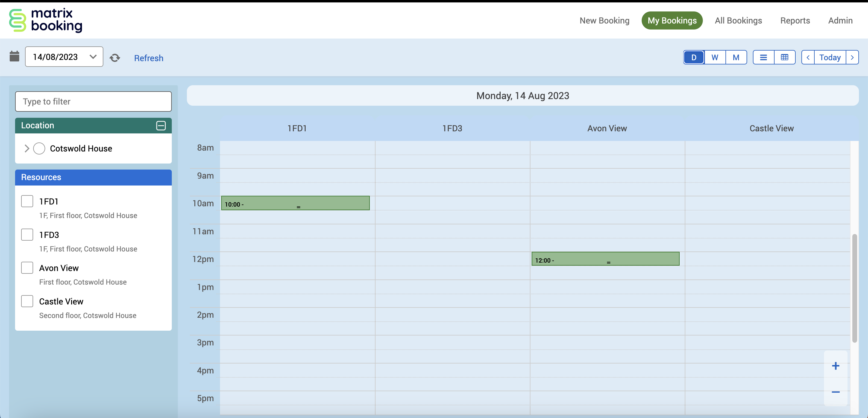Viewport: 868px width, 418px height.
Task: Click the calendar icon beside date field
Action: click(14, 56)
